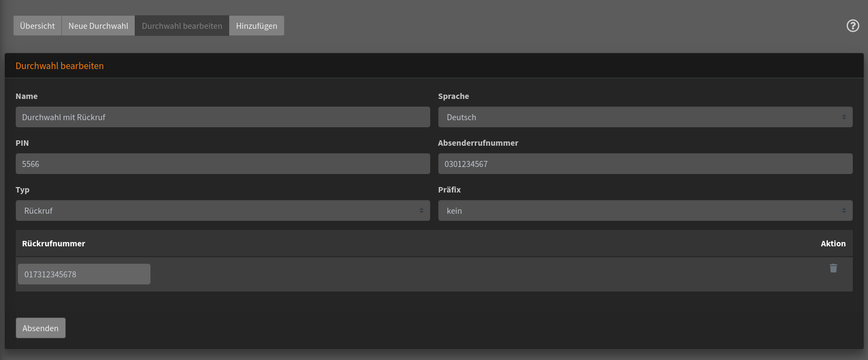868x360 pixels.
Task: Click the Rückrufnummer column header
Action: click(54, 244)
